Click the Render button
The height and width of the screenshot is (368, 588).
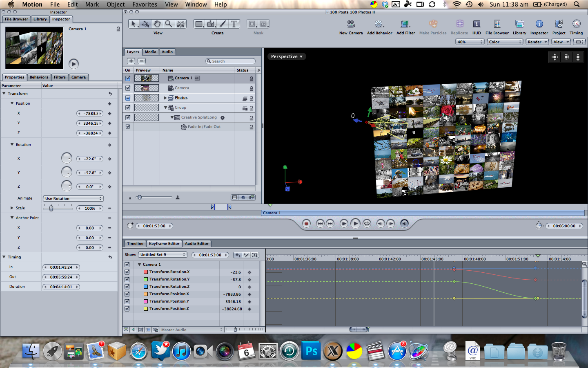(537, 42)
